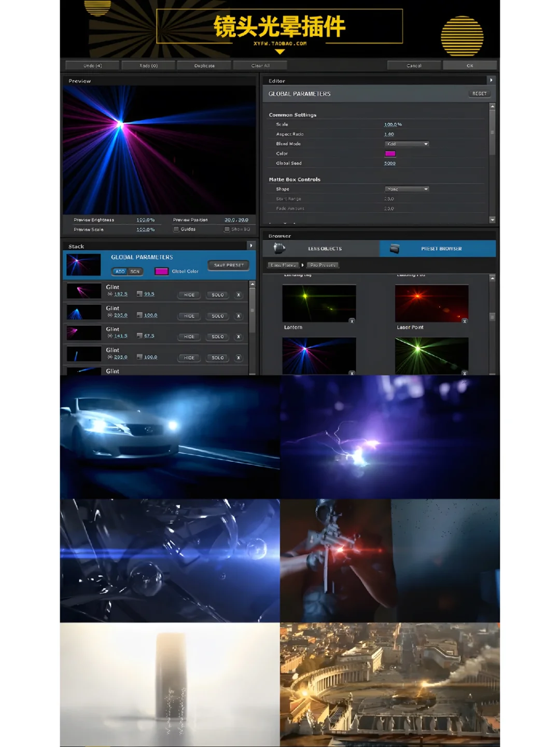Click Undo (4)

coord(92,65)
